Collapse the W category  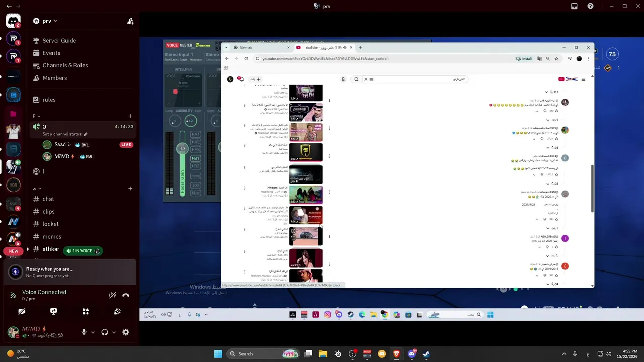tap(36, 189)
